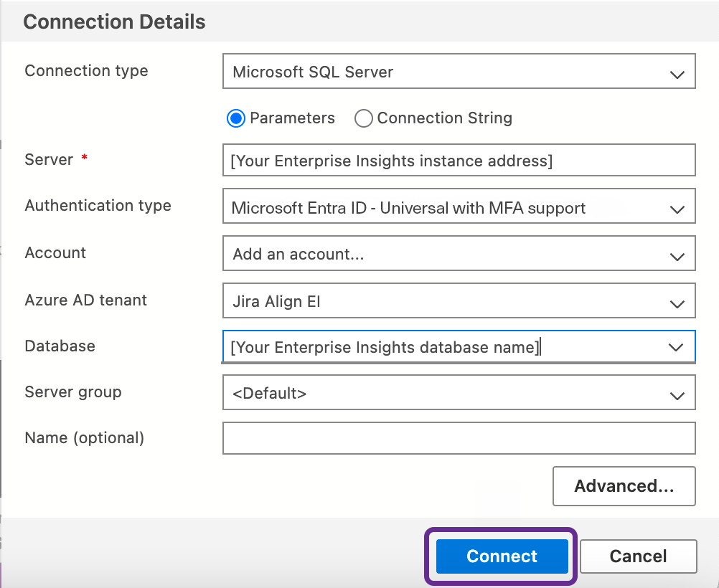Click the Server group dropdown arrow
Viewport: 719px width, 588px height.
coord(676,392)
